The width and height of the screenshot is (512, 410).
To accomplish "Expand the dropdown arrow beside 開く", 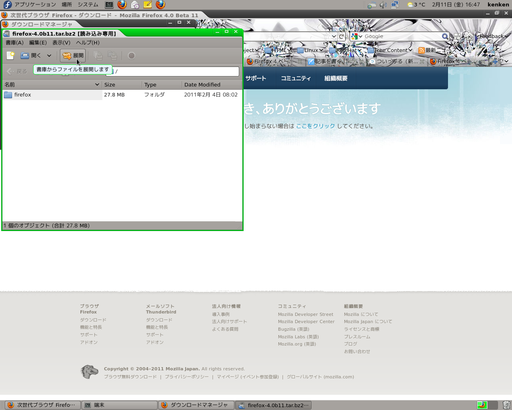I will 49,56.
